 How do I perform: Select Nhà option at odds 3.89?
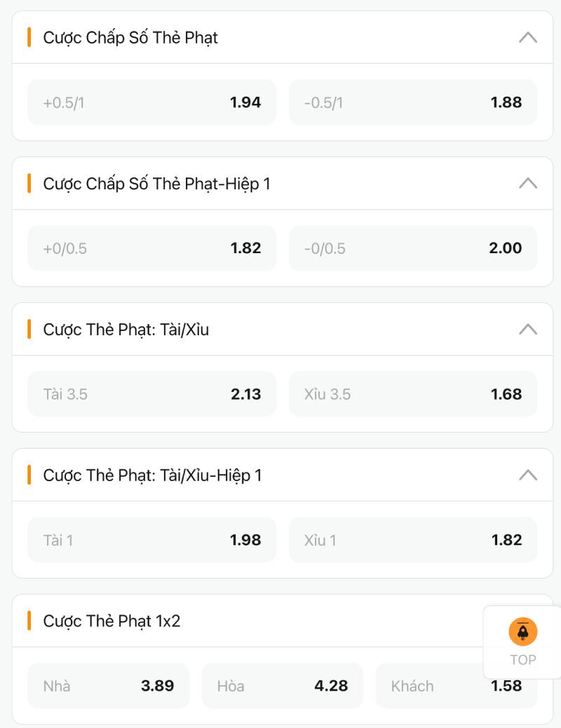coord(109,686)
